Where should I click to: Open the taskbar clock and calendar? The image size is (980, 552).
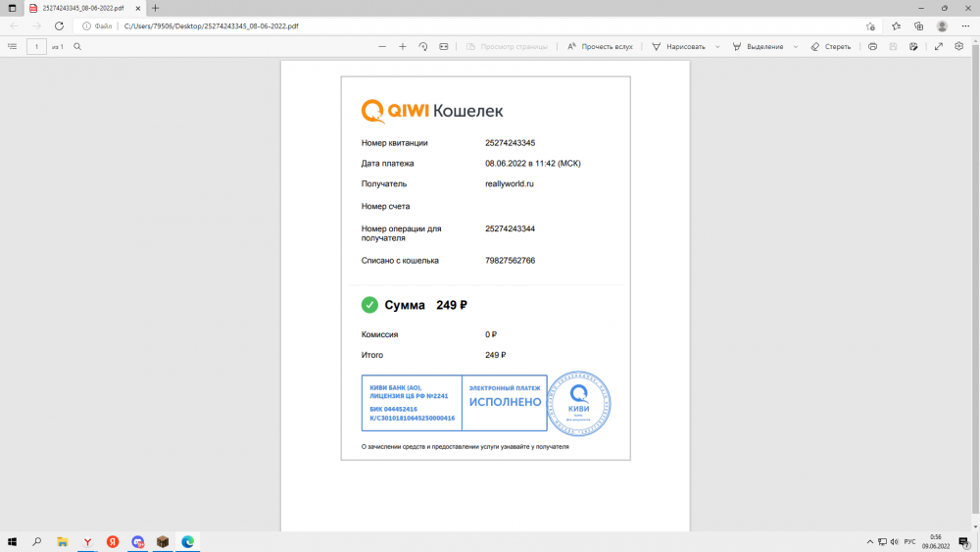(x=936, y=542)
